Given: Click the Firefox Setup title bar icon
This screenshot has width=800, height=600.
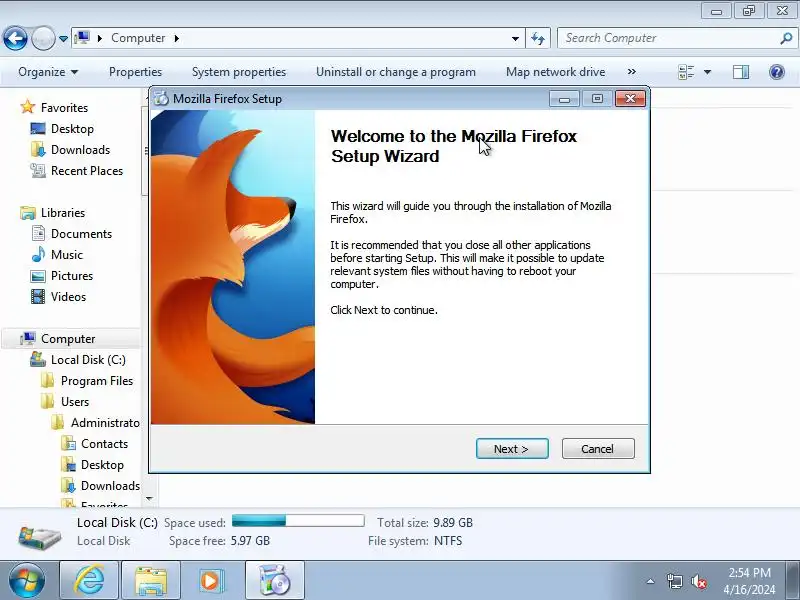Looking at the screenshot, I should (161, 98).
